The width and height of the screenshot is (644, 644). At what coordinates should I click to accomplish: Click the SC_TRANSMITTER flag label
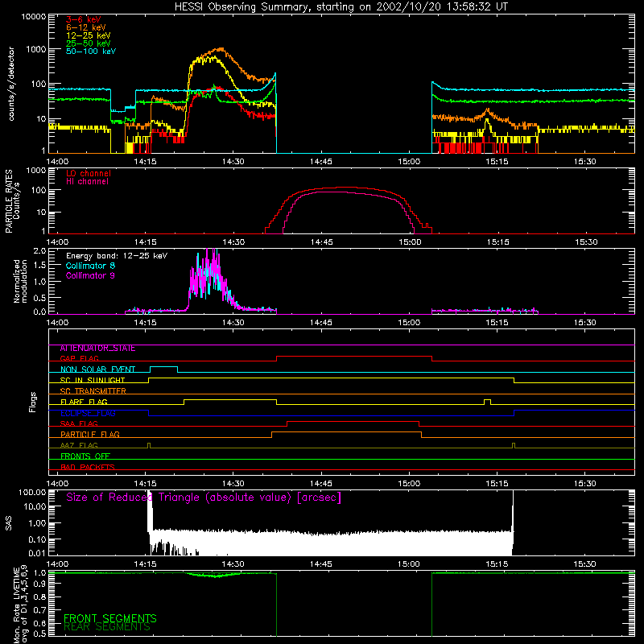pos(93,391)
